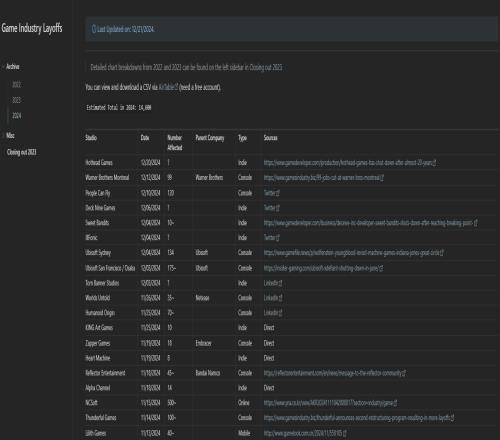Select the Bandai Namco parent company cell
Screen dimensions: 500x440
[208, 373]
